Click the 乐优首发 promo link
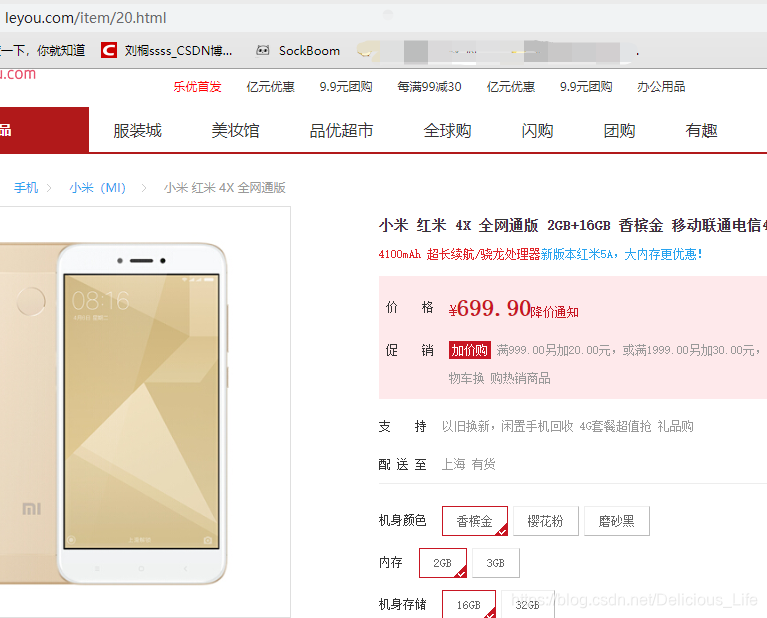Screen dimensions: 767x618 [x=197, y=87]
